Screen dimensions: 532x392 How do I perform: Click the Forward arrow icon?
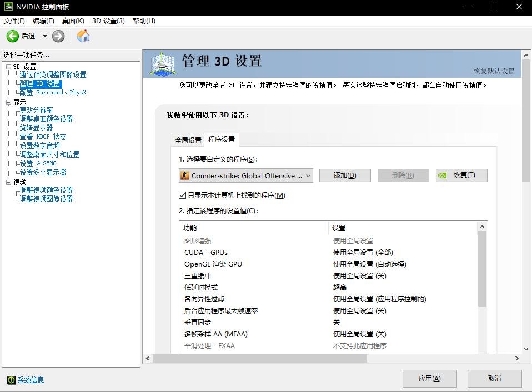pos(58,36)
